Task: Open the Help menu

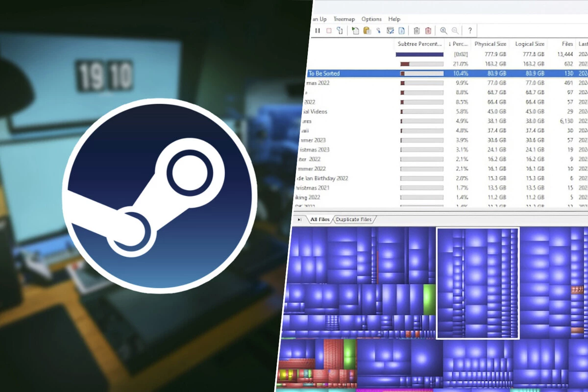Action: 394,19
